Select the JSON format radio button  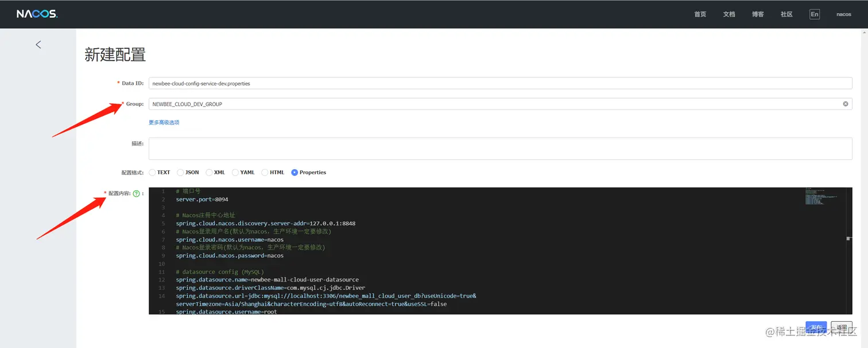(180, 173)
